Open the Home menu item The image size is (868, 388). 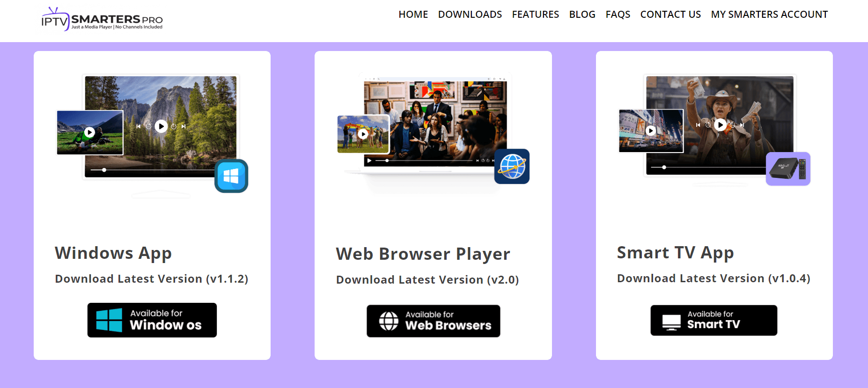click(413, 15)
